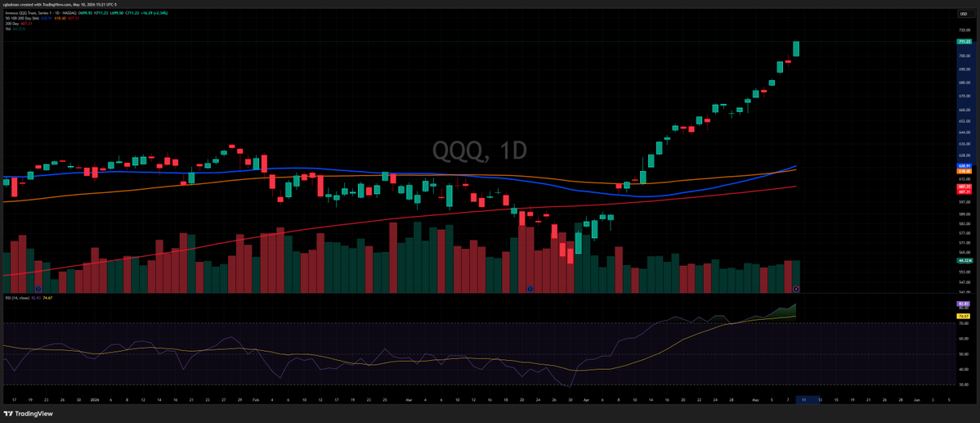Click the yellow 74.67 RSI label
The width and height of the screenshot is (980, 423).
963,316
